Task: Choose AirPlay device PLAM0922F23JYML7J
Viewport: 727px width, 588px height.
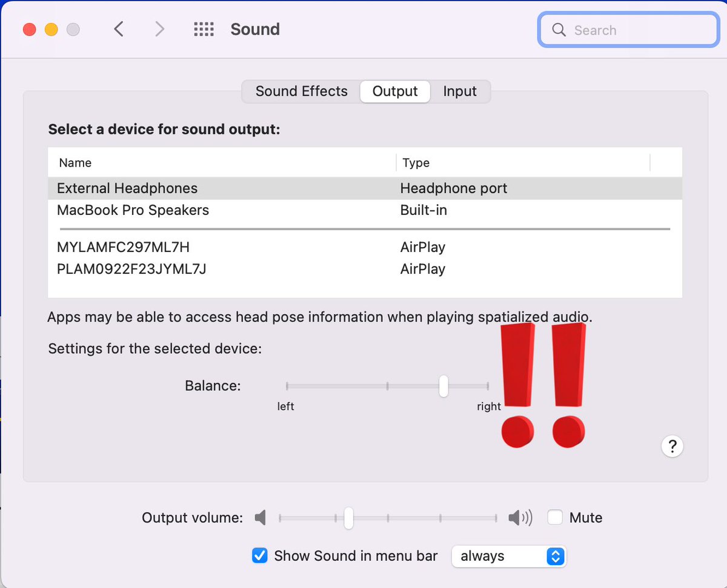Action: tap(365, 269)
